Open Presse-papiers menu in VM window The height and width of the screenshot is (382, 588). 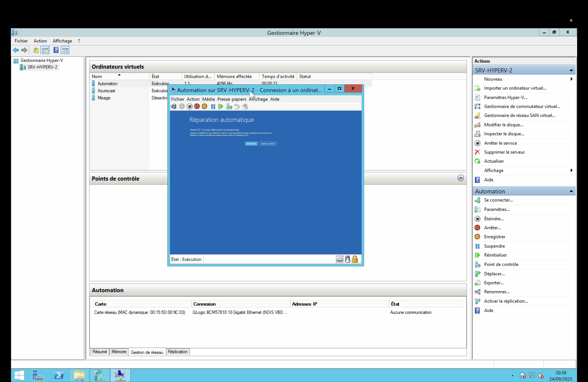coord(232,99)
